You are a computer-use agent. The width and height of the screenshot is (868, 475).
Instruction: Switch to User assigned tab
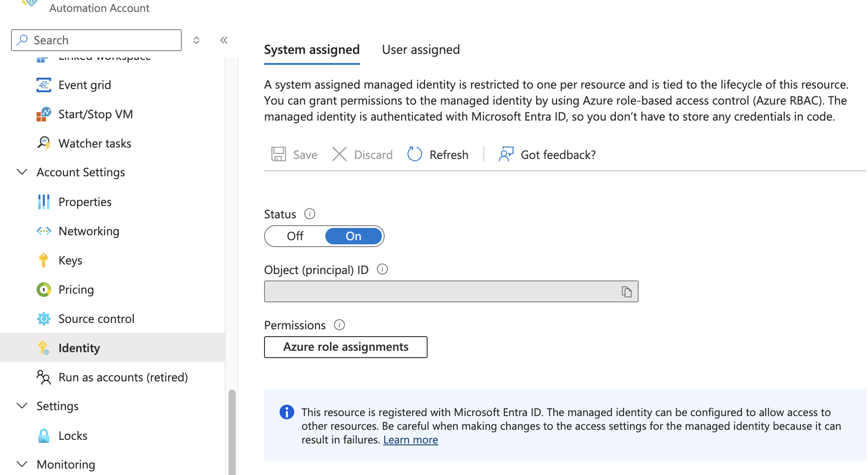(x=421, y=50)
